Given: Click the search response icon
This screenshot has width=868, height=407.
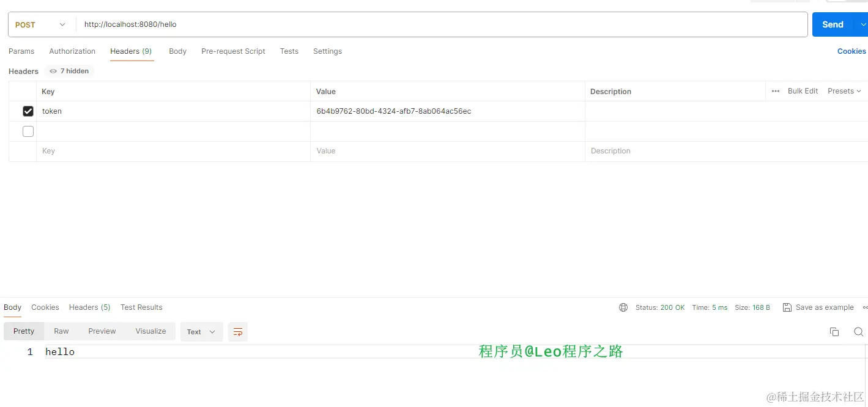Looking at the screenshot, I should tap(859, 332).
